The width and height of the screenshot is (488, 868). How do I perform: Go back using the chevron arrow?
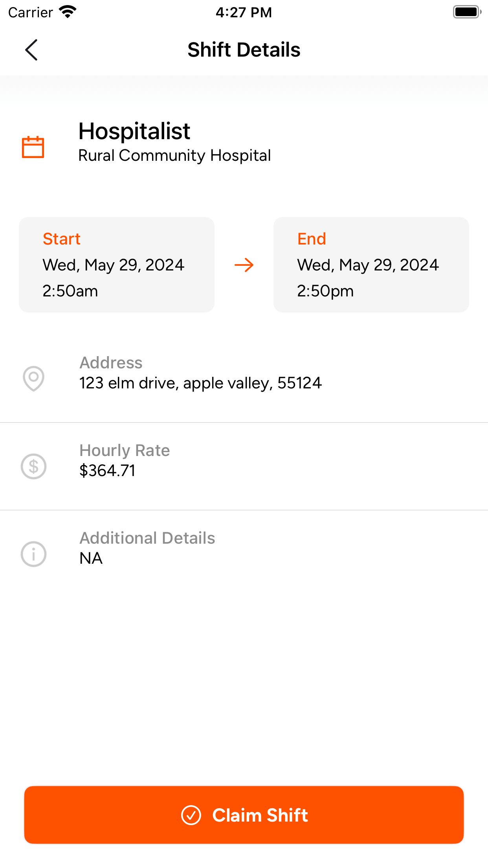pyautogui.click(x=31, y=50)
